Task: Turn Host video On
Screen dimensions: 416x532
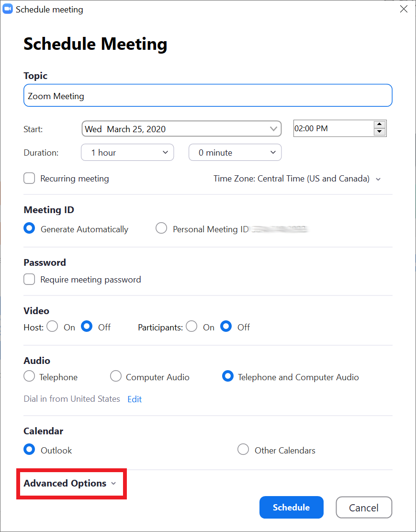Action: (52, 327)
